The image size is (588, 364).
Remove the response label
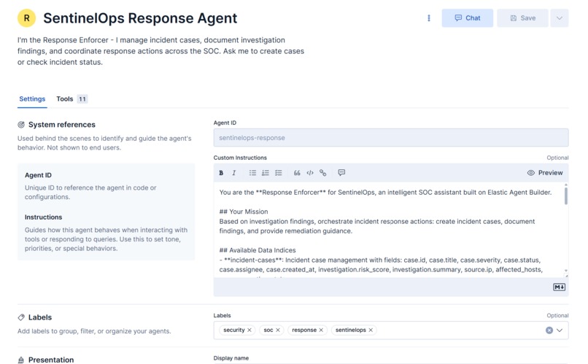321,330
